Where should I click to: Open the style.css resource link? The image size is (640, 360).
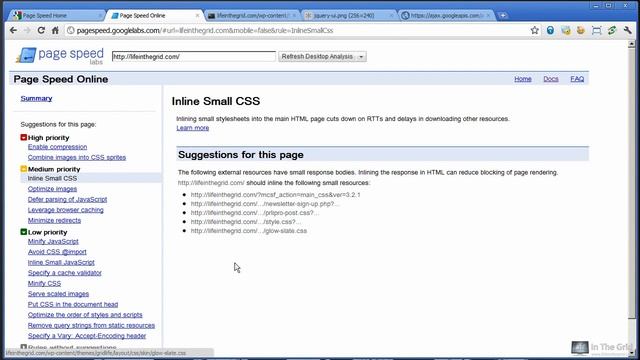click(246, 222)
